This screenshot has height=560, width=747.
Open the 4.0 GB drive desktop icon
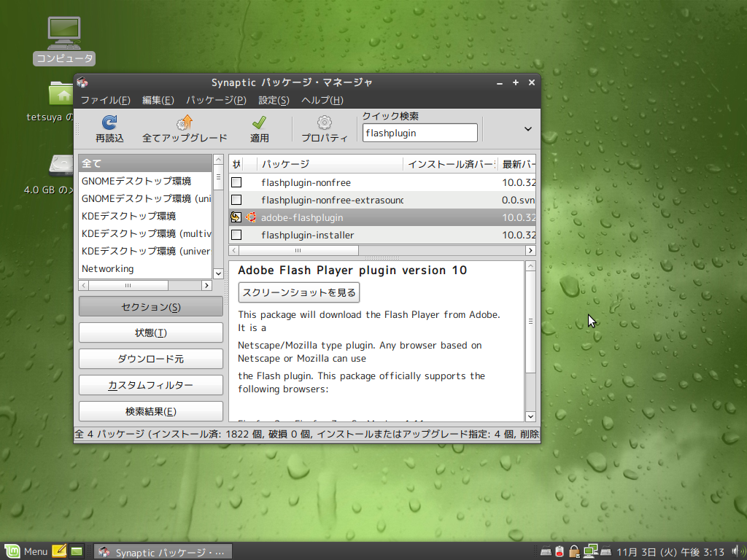(61, 166)
